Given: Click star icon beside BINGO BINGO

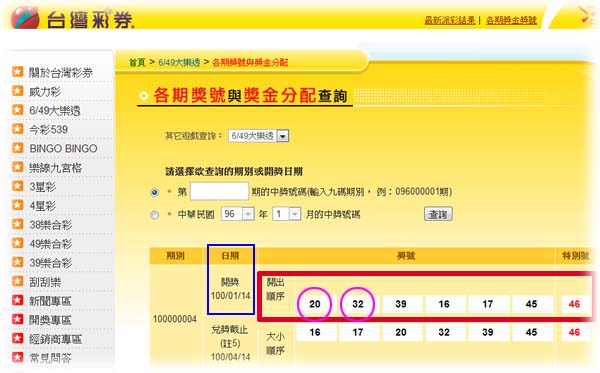Looking at the screenshot, I should (x=18, y=148).
